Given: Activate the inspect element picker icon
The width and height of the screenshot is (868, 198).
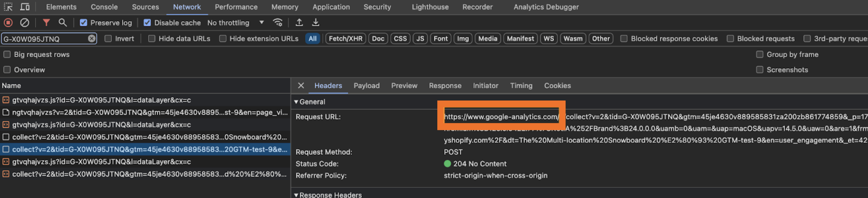Looking at the screenshot, I should click(x=8, y=7).
